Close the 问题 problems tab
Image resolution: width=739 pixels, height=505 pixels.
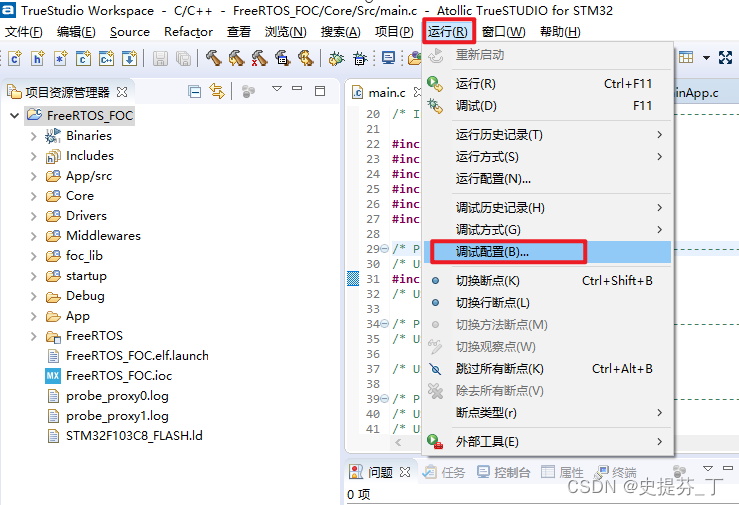coord(405,472)
